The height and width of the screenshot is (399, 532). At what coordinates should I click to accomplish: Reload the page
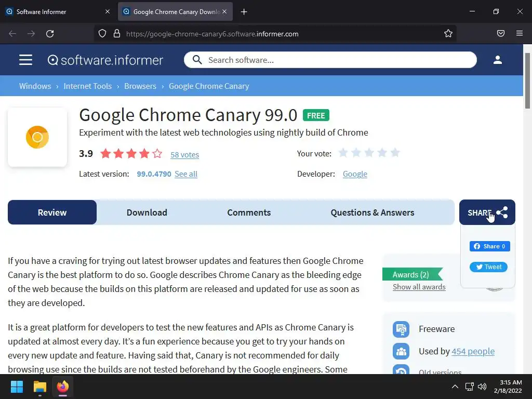click(50, 34)
